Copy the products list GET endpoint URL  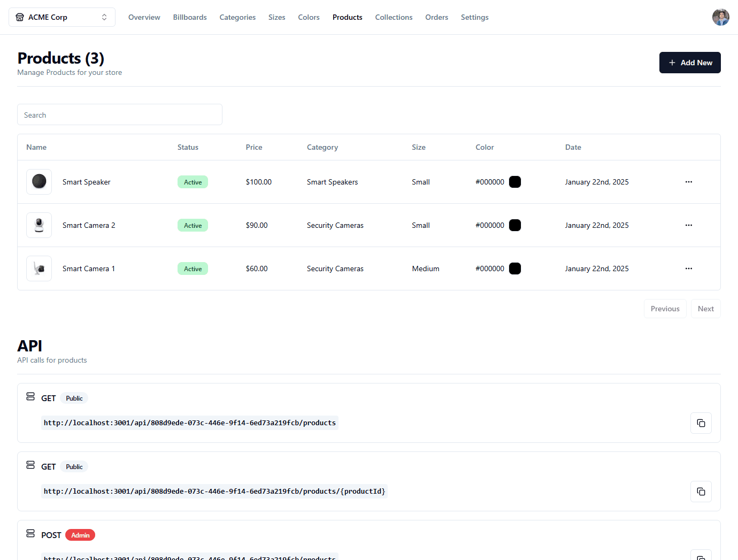[x=701, y=423]
